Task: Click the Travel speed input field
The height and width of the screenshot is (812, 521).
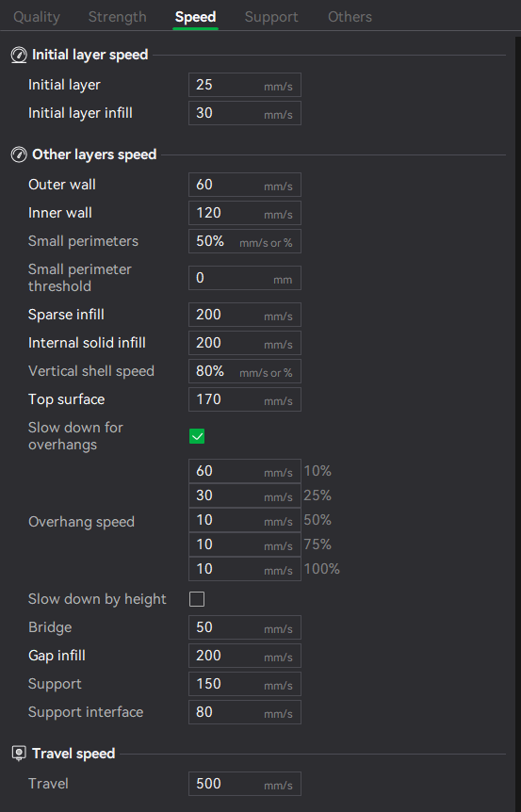Action: coord(244,784)
